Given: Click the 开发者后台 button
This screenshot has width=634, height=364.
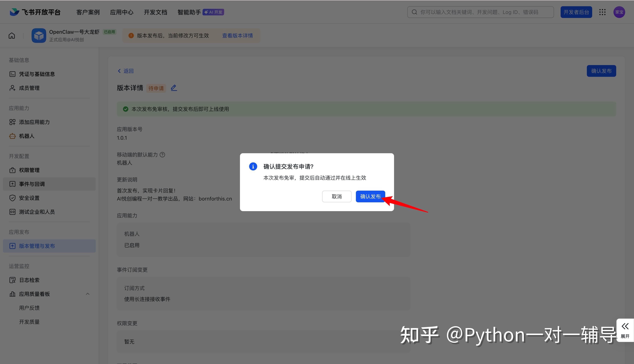Looking at the screenshot, I should pyautogui.click(x=576, y=12).
